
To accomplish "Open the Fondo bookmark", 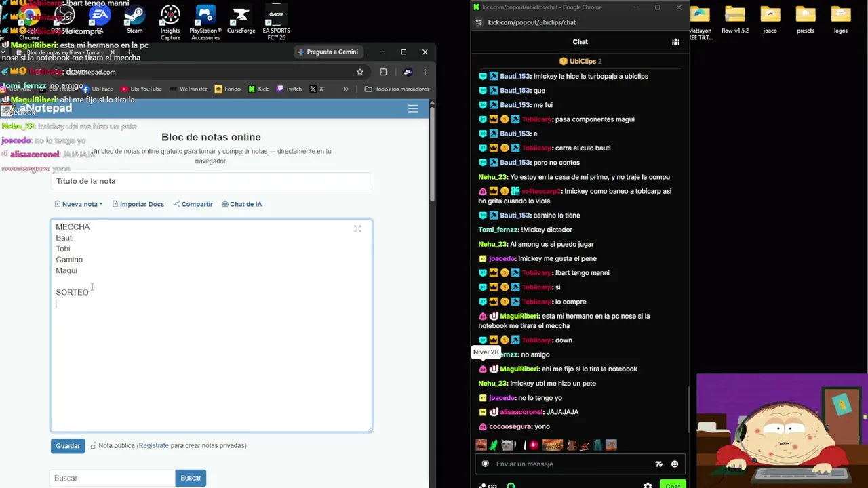I will [227, 89].
